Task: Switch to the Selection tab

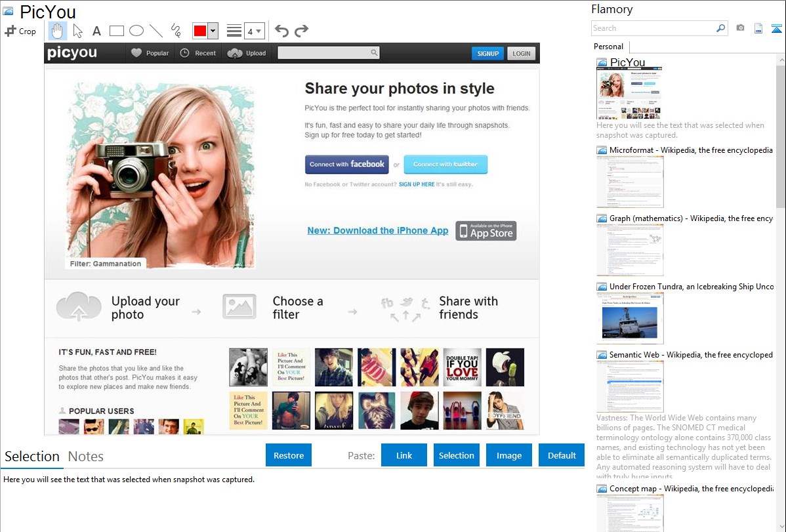Action: click(32, 457)
